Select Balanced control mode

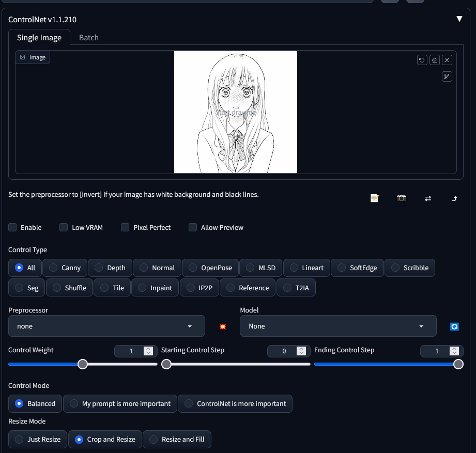coord(35,404)
